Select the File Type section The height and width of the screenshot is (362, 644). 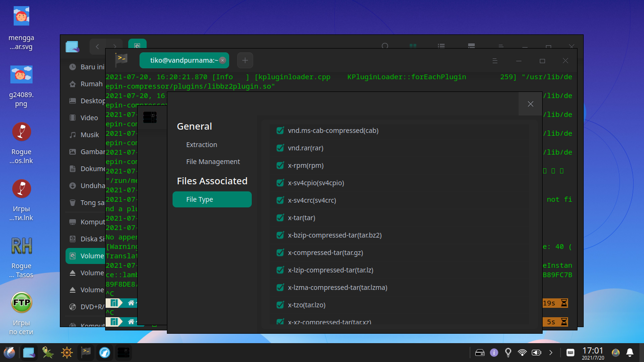(x=212, y=199)
